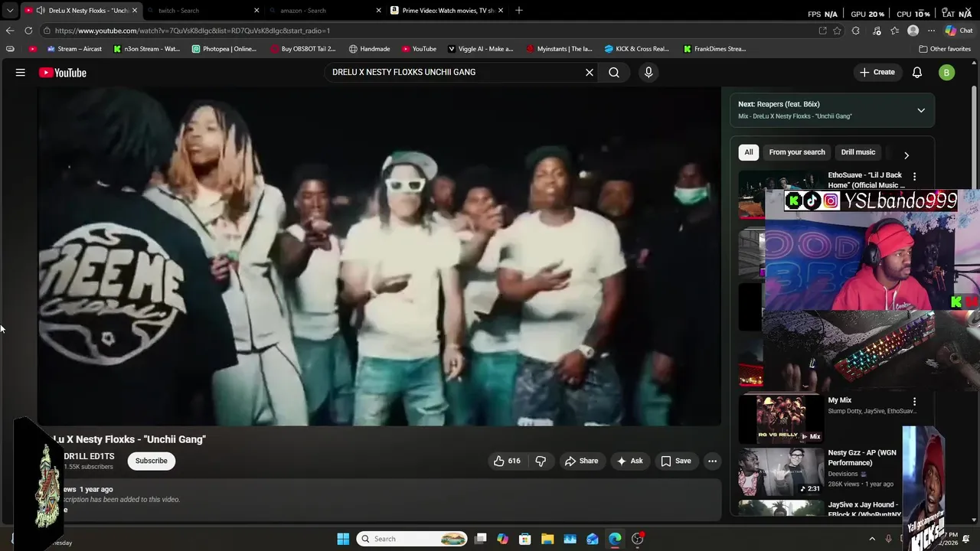
Task: Mute the playing YouTube tab
Action: tap(41, 11)
